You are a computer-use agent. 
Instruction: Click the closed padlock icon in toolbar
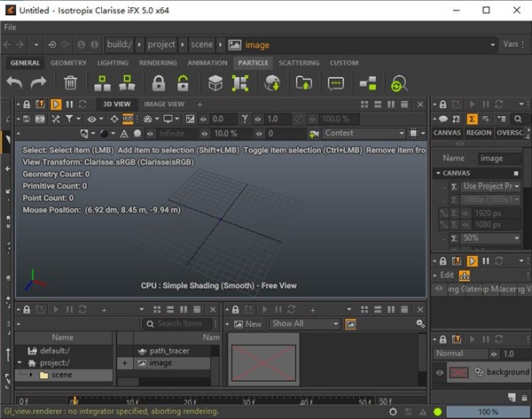tap(159, 83)
